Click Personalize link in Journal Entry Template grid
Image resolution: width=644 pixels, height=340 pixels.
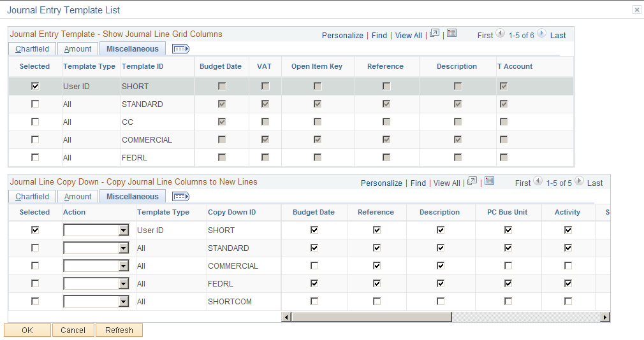click(342, 36)
